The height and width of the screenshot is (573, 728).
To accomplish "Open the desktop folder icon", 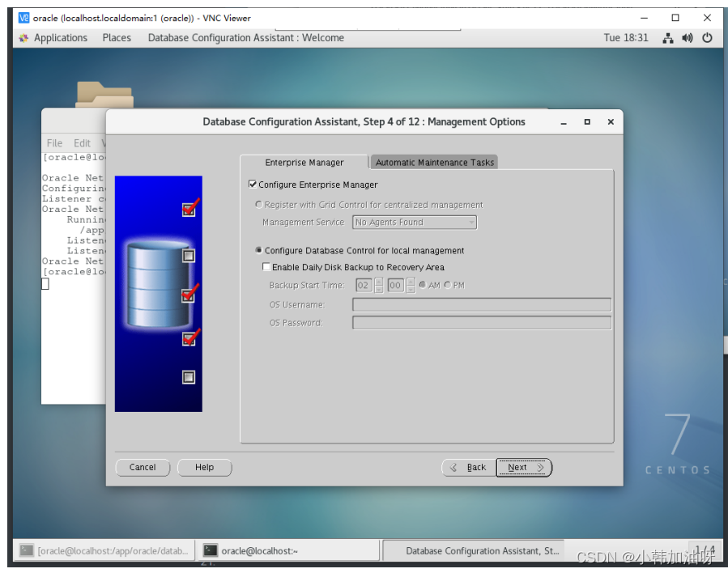I will [104, 94].
